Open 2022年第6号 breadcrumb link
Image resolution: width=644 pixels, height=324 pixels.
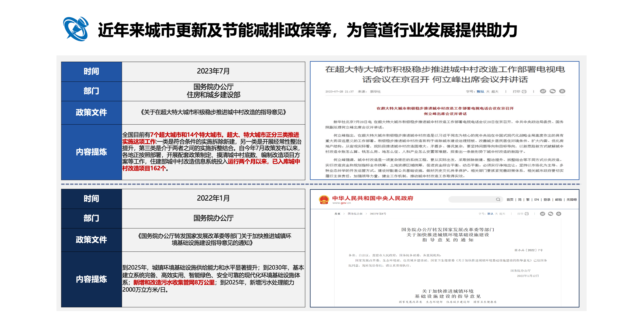378,214
